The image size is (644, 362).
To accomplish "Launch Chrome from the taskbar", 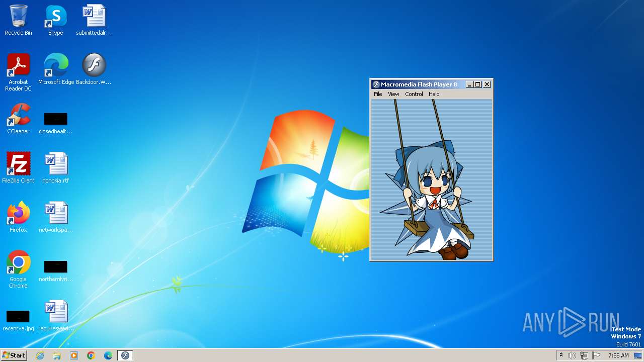I will coord(91,355).
